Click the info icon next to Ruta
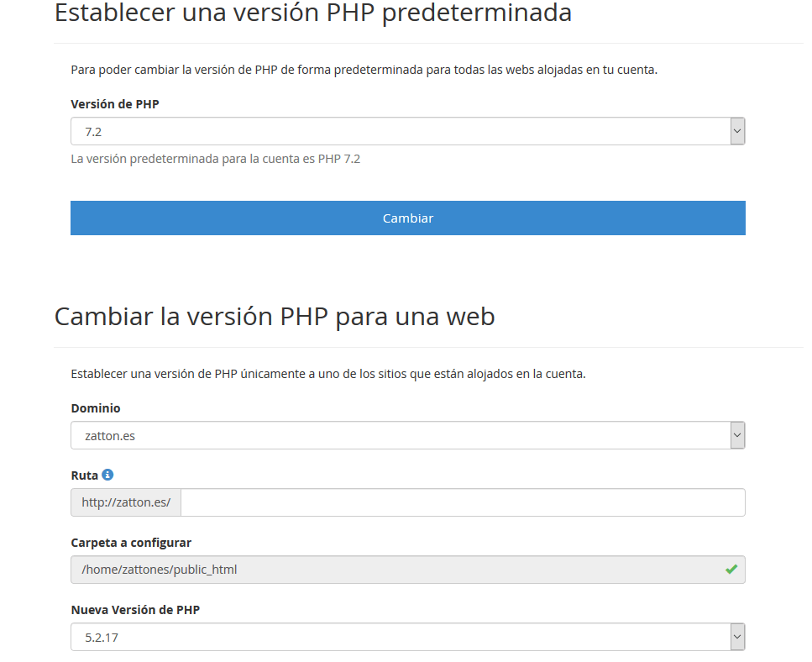812x662 pixels. click(107, 475)
